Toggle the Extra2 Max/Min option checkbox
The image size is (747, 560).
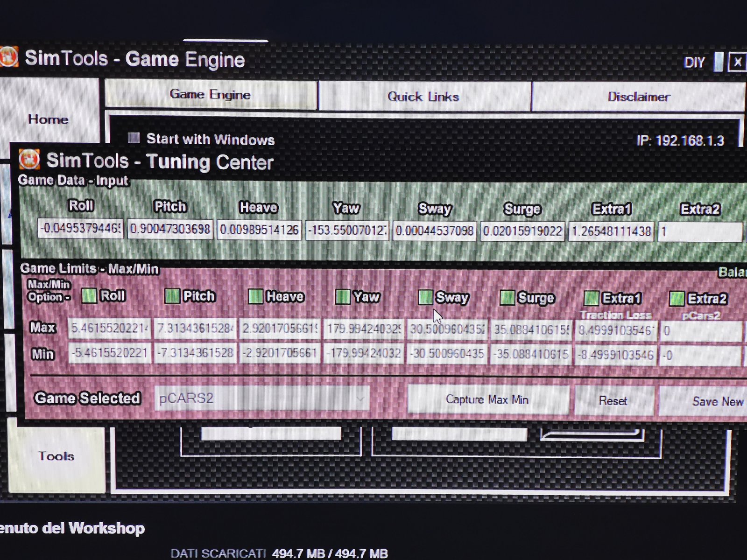[677, 299]
